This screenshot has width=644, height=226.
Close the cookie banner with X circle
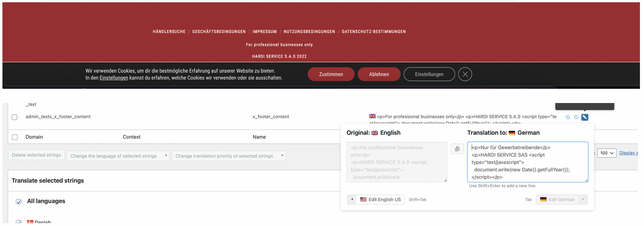click(x=465, y=74)
